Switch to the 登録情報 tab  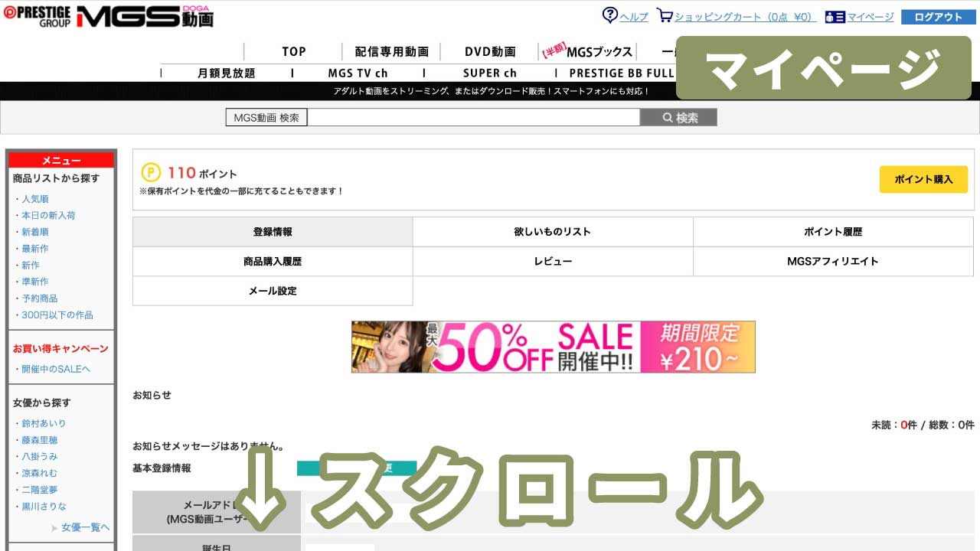[272, 231]
